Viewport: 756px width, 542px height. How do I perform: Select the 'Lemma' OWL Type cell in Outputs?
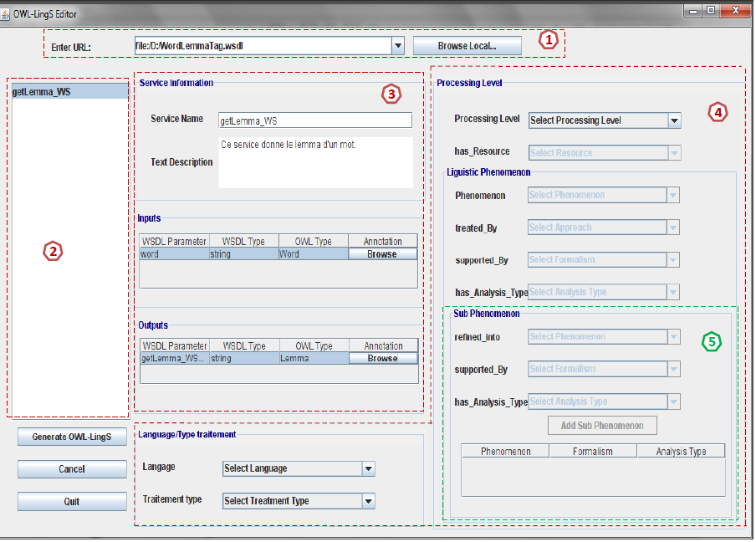coord(314,358)
